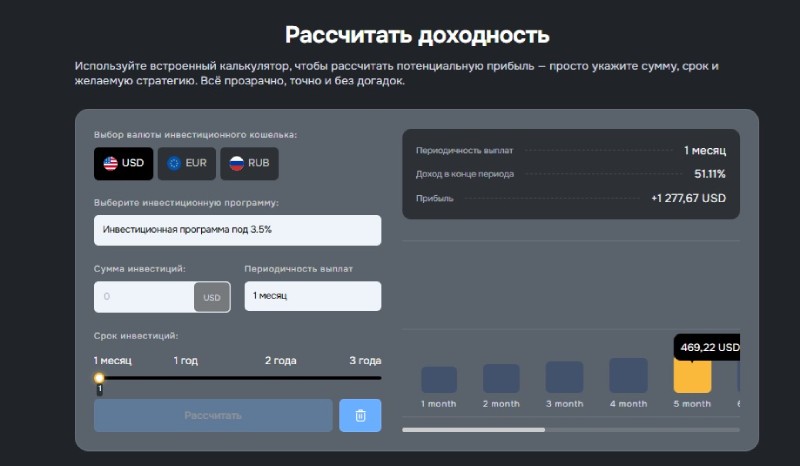Select RUB wallet currency
800x466 pixels.
pyautogui.click(x=249, y=163)
